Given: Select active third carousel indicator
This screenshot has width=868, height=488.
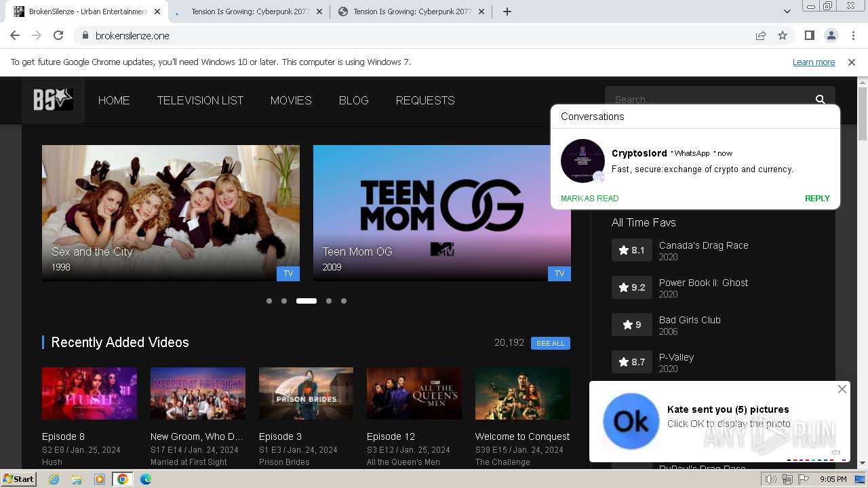Looking at the screenshot, I should pyautogui.click(x=307, y=301).
